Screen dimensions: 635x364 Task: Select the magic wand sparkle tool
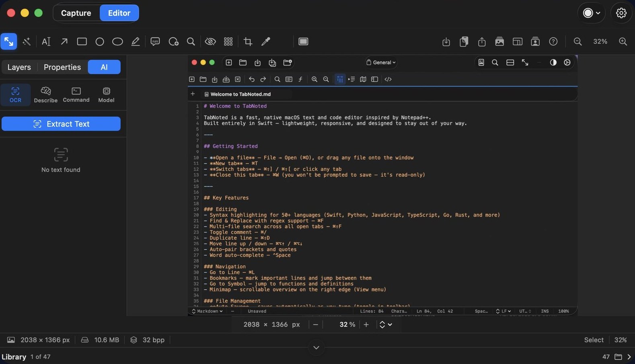(x=27, y=41)
